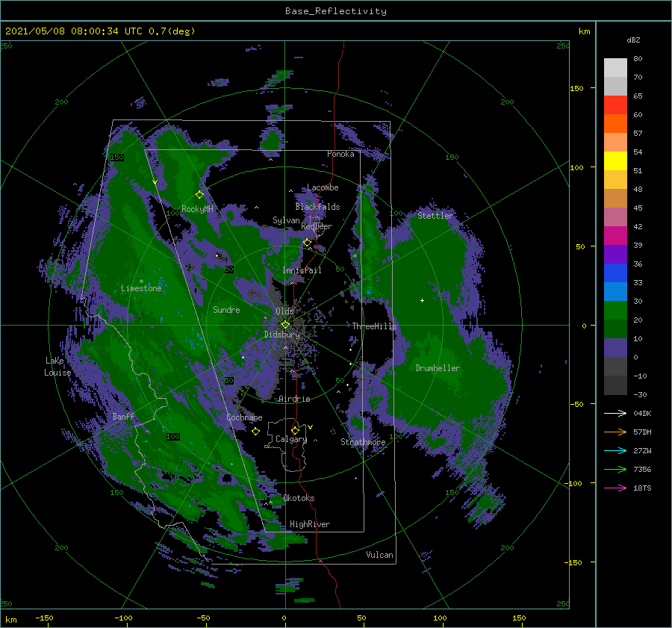Click the Strathmore town label
Screen dimensions: 672x628
[363, 442]
